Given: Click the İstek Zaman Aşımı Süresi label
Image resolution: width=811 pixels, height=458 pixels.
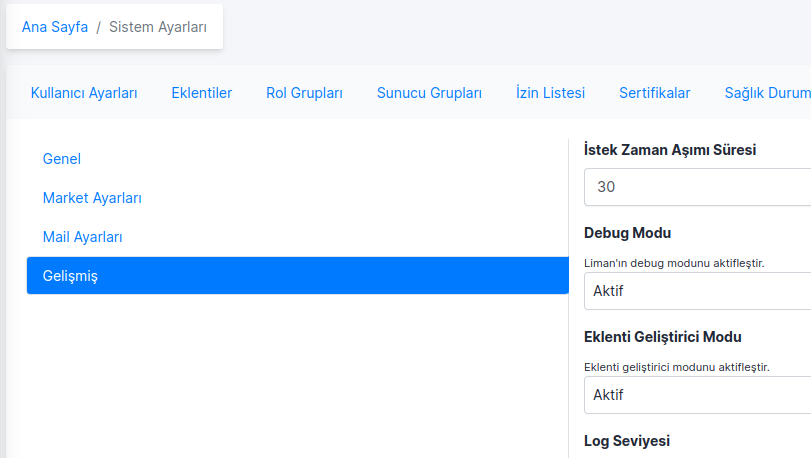Looking at the screenshot, I should (669, 150).
